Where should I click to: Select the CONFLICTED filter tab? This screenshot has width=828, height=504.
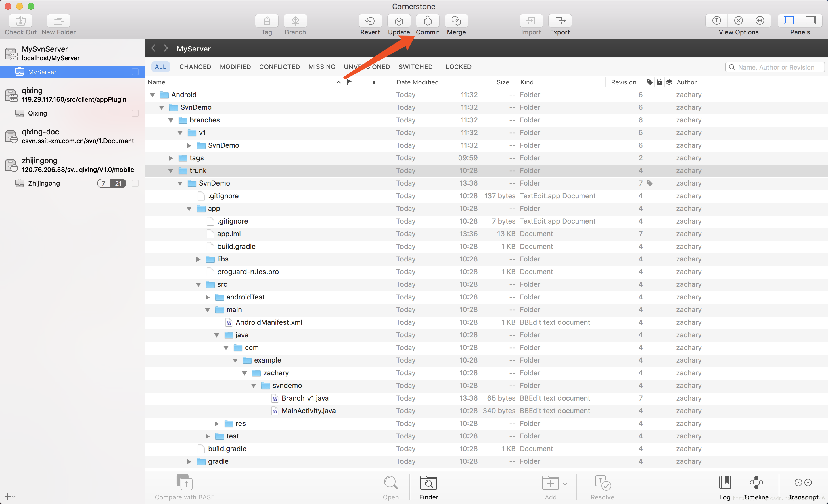tap(279, 67)
